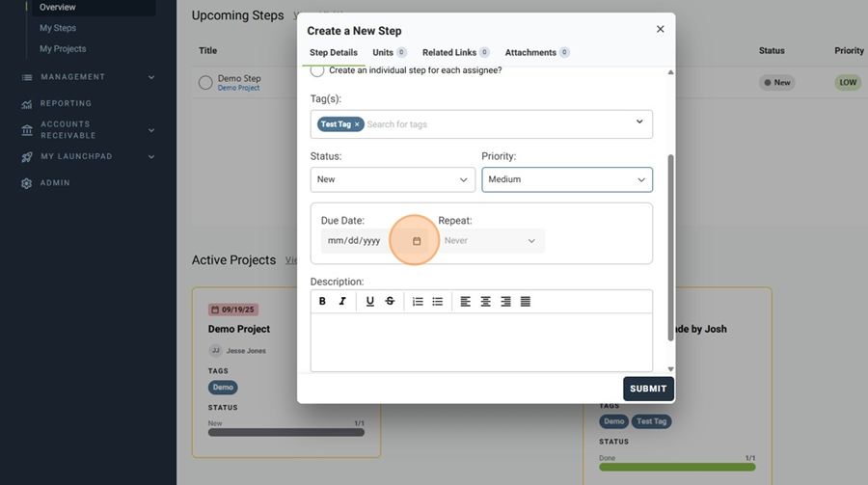Click the Test Tag chip on right project card
Screen dimensions: 868x485
click(652, 421)
